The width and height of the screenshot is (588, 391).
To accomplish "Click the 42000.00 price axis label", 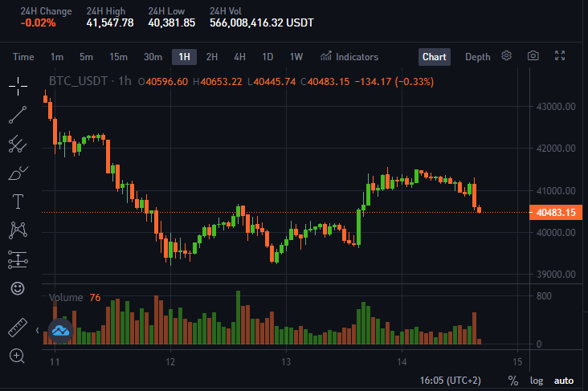I will (556, 149).
